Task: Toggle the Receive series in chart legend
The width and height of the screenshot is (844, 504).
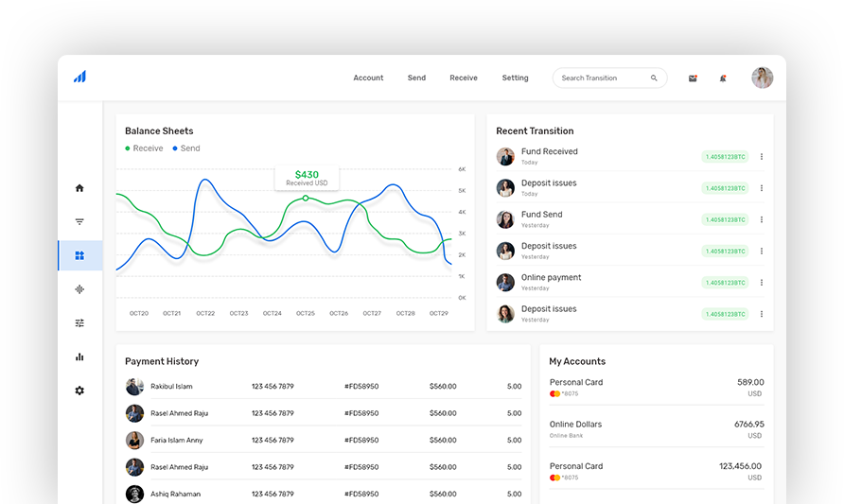Action: 144,148
